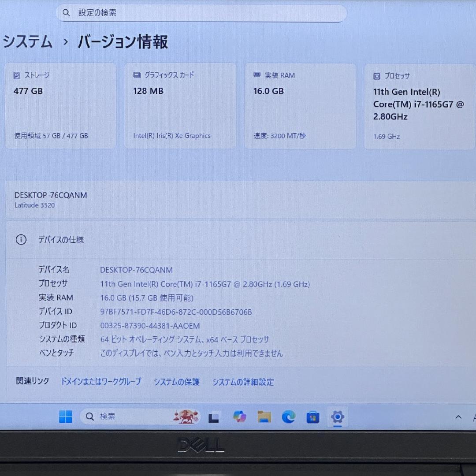Select the デバイス ID value
The image size is (476, 476).
176,312
